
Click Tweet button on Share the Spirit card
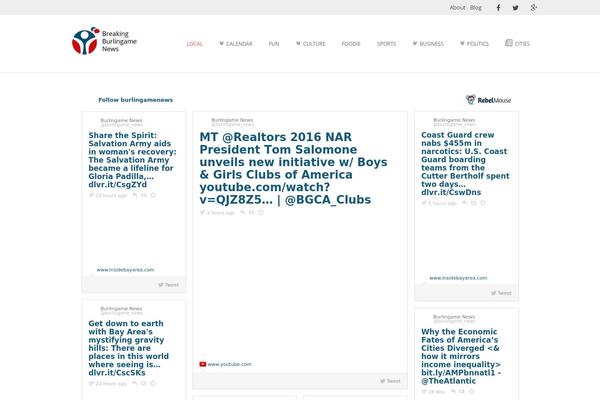(168, 285)
